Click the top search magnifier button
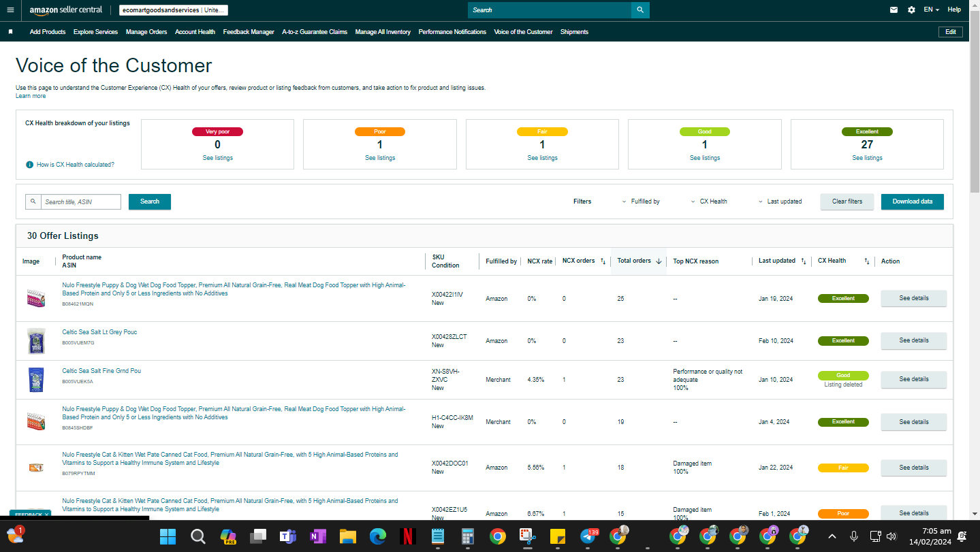The height and width of the screenshot is (552, 980). (640, 10)
